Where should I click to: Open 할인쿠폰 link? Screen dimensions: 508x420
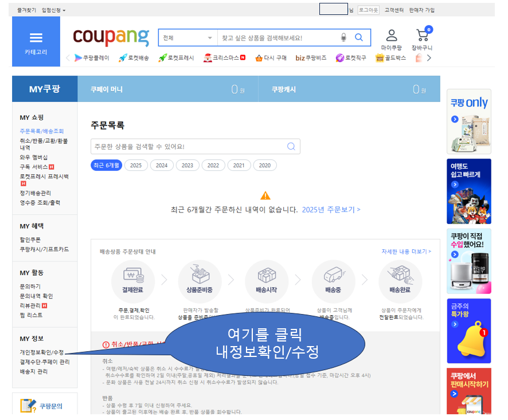[30, 240]
